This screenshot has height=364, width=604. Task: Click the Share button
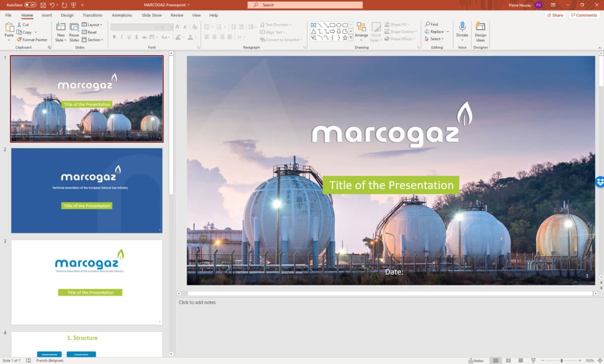click(555, 15)
